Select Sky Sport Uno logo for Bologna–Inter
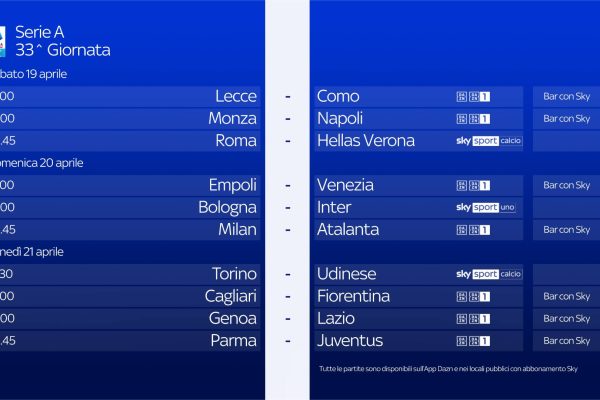This screenshot has height=400, width=600. (x=486, y=207)
